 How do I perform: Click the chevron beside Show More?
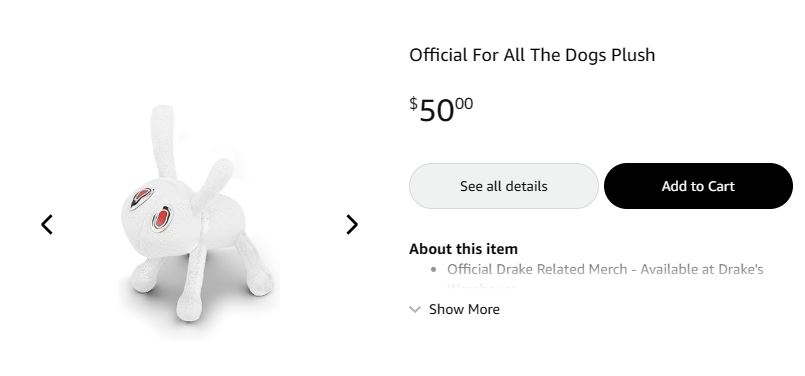(x=415, y=309)
